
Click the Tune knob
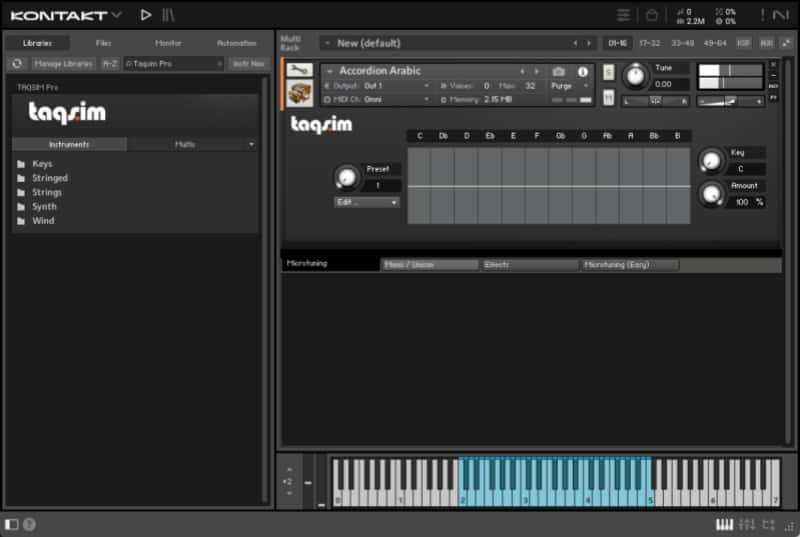click(x=635, y=76)
